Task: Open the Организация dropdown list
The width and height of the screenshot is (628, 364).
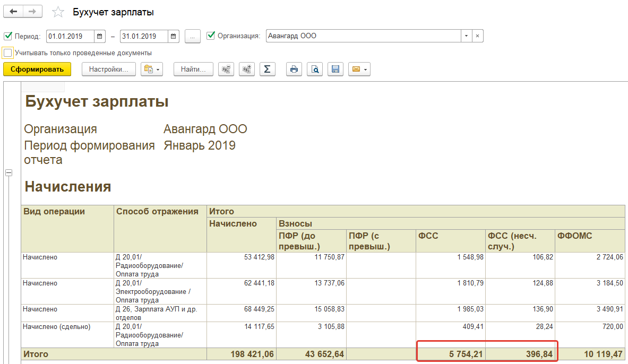Action: [x=466, y=36]
